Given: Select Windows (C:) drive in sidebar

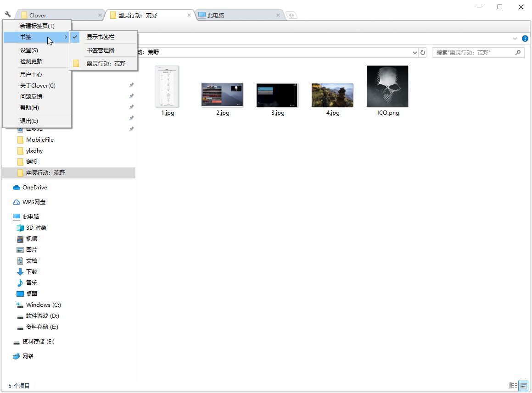Looking at the screenshot, I should point(43,305).
